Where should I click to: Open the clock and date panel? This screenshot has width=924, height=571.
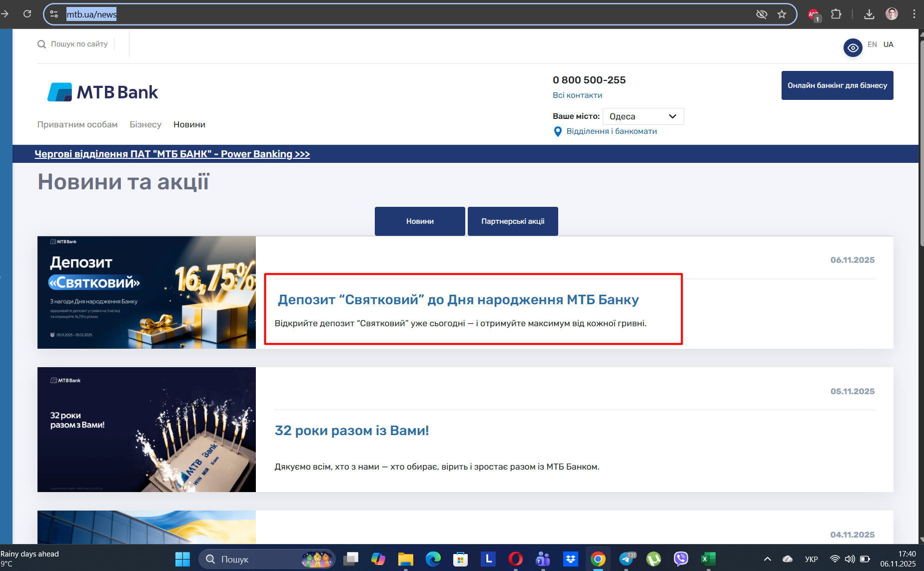(x=898, y=559)
